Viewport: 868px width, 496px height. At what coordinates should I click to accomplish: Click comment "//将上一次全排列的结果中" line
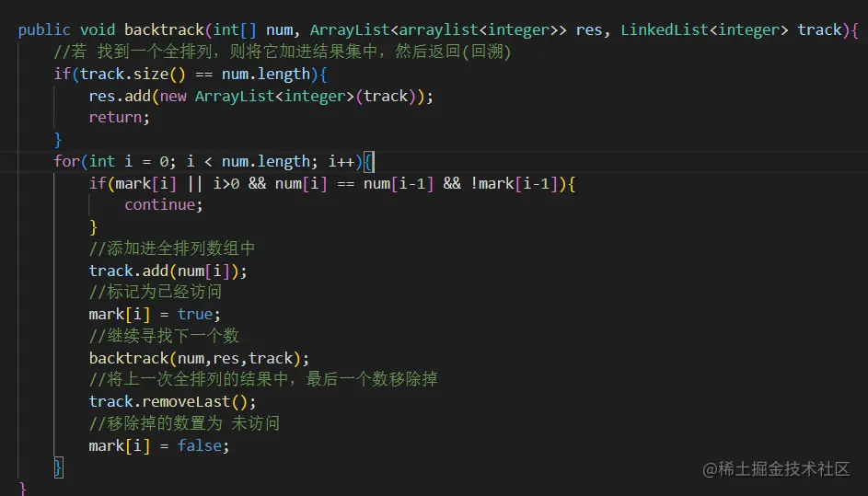263,379
